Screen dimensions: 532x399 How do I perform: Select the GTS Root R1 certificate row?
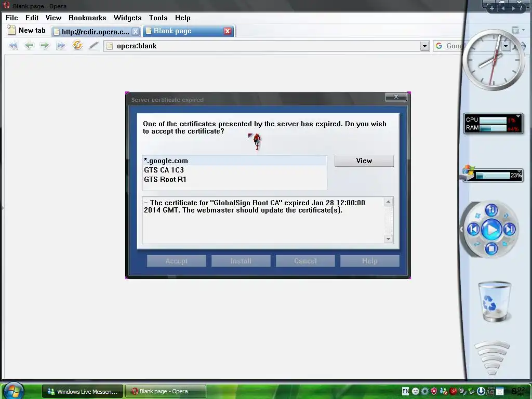[x=234, y=179]
